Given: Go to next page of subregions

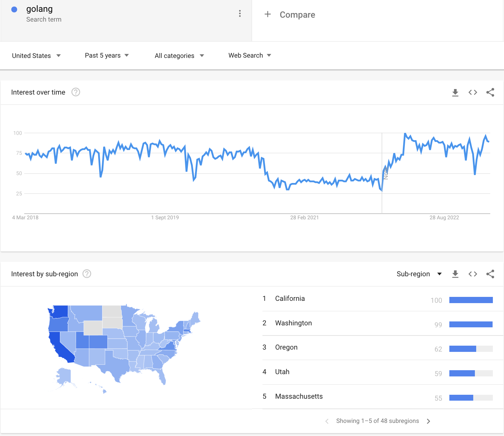Looking at the screenshot, I should (428, 421).
